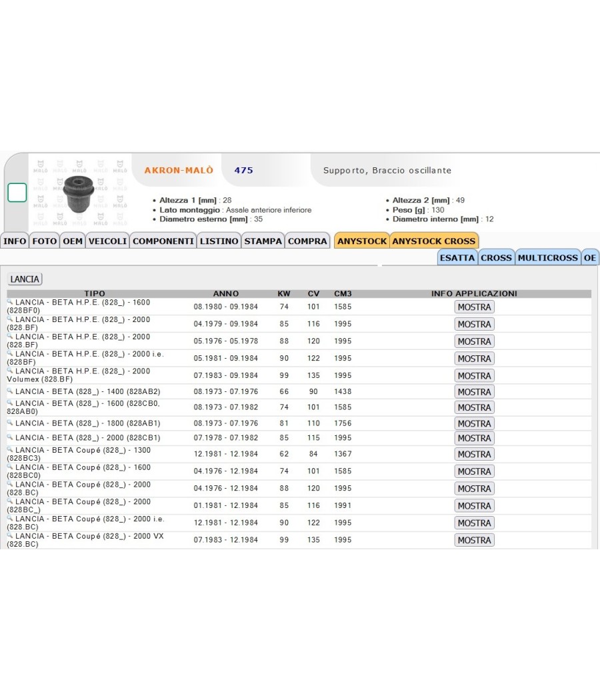Screen dimensions: 600x700
Task: Click the TIPO column header
Action: click(x=95, y=294)
